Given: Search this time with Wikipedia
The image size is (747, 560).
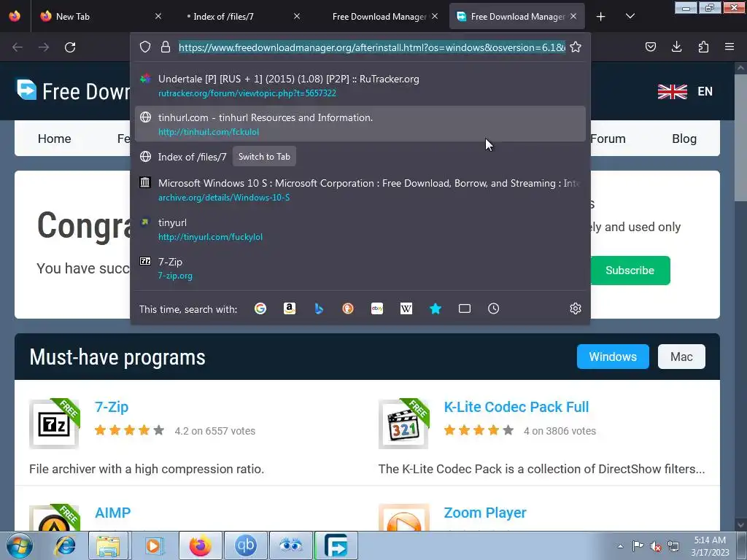Looking at the screenshot, I should (x=406, y=308).
